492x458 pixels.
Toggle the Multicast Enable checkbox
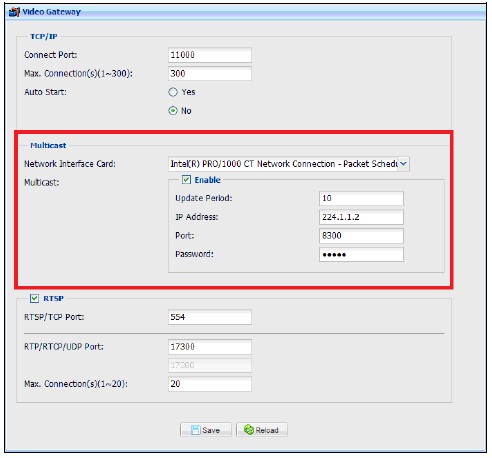click(186, 180)
